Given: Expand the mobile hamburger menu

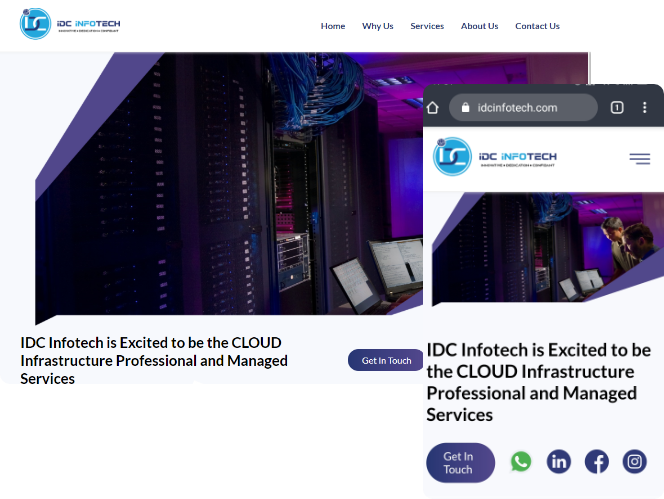Looking at the screenshot, I should pyautogui.click(x=639, y=159).
